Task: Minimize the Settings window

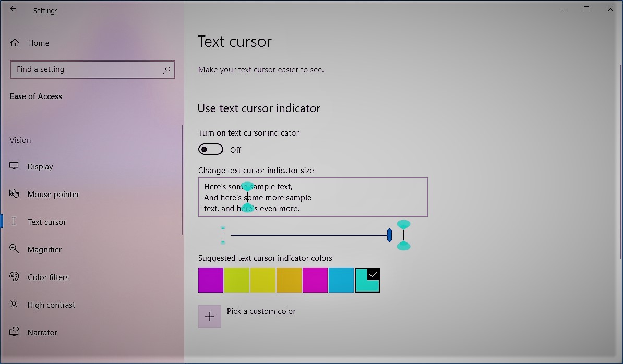Action: click(562, 9)
